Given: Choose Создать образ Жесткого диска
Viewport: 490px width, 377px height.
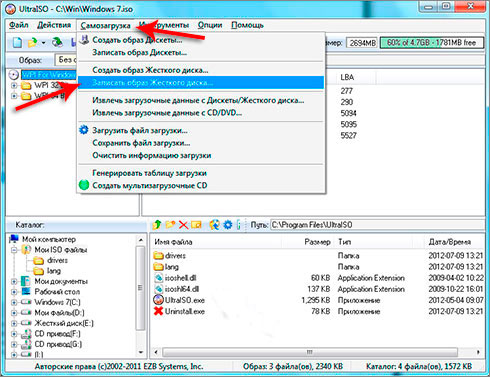Looking at the screenshot, I should (201, 70).
